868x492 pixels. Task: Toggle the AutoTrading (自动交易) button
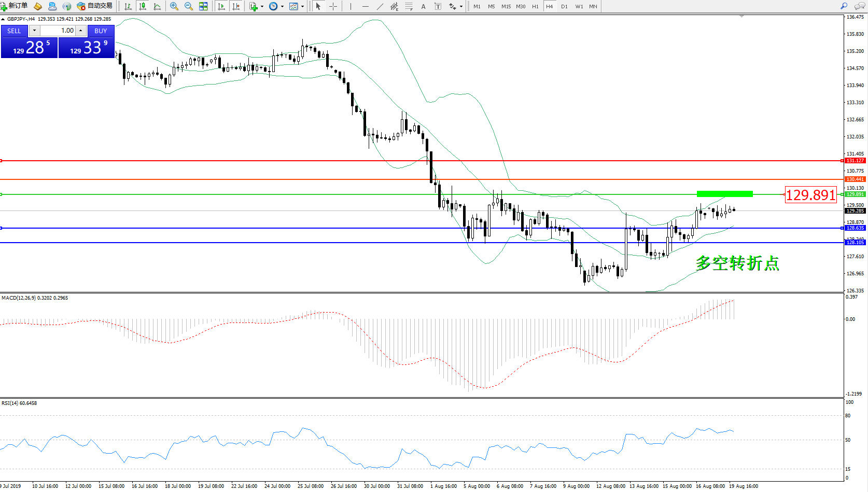pos(94,6)
